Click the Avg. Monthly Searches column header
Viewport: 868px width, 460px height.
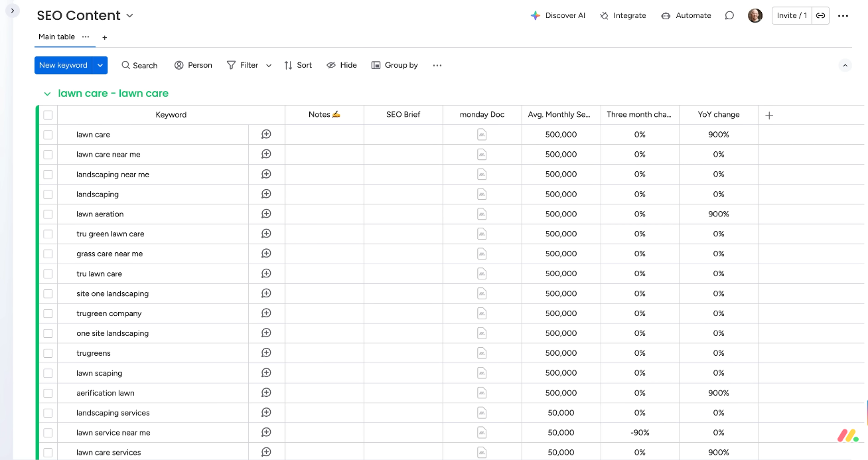tap(561, 115)
